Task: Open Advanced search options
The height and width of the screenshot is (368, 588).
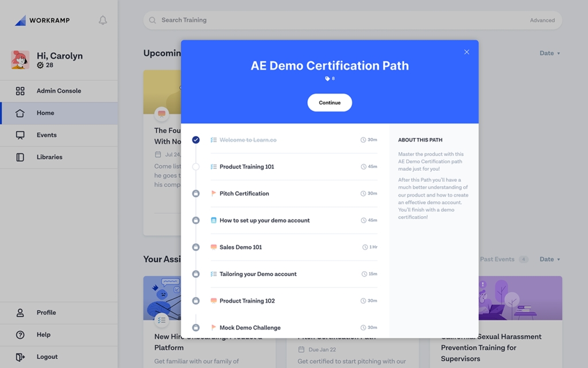Action: pos(542,20)
